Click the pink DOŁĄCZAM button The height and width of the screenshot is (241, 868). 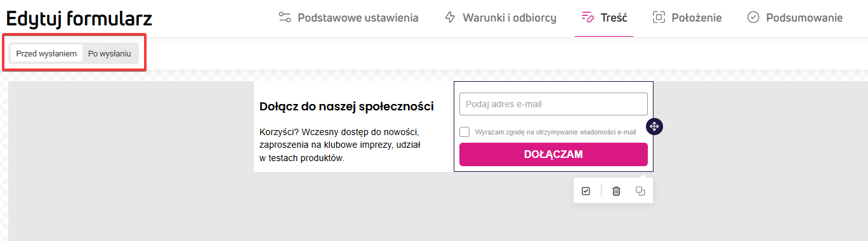[x=553, y=154]
